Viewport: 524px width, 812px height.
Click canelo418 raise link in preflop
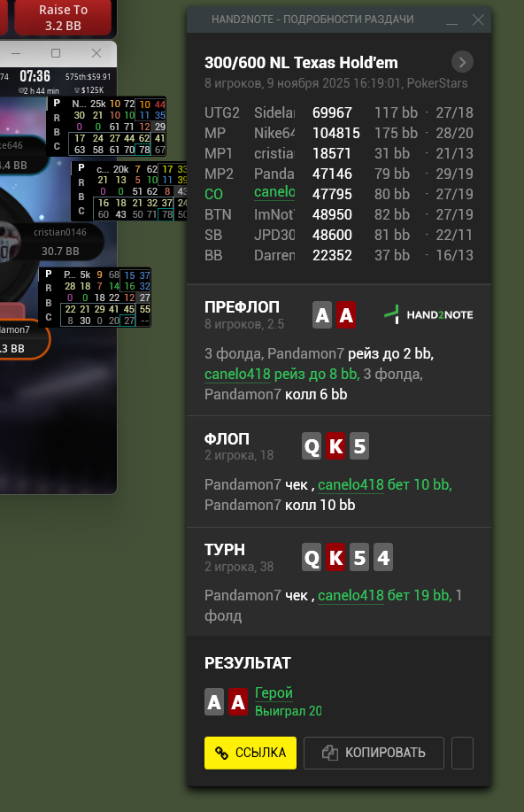282,374
